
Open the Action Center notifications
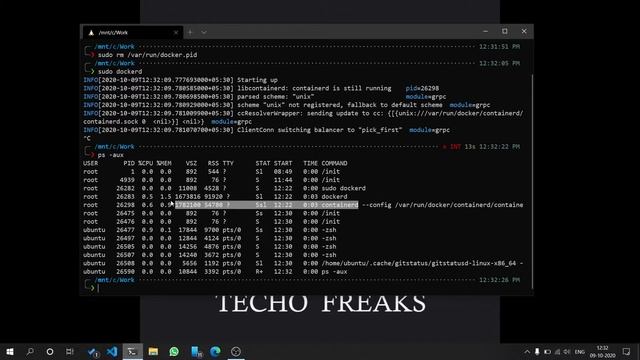click(627, 352)
